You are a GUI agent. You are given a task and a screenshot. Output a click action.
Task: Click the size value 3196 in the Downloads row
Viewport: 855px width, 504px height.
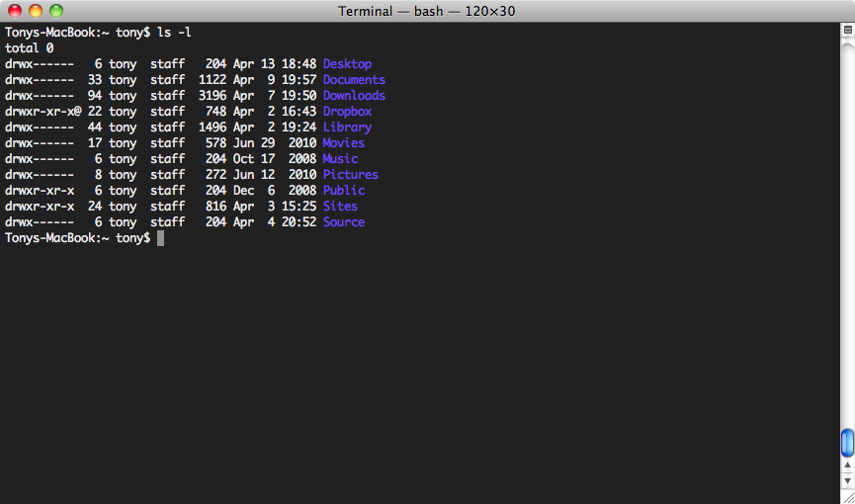213,96
